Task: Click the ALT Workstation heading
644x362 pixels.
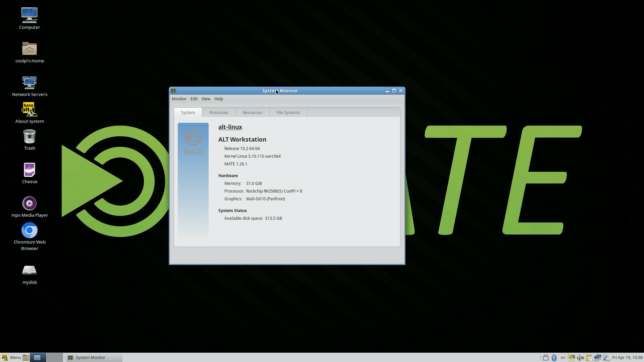Action: pyautogui.click(x=242, y=140)
